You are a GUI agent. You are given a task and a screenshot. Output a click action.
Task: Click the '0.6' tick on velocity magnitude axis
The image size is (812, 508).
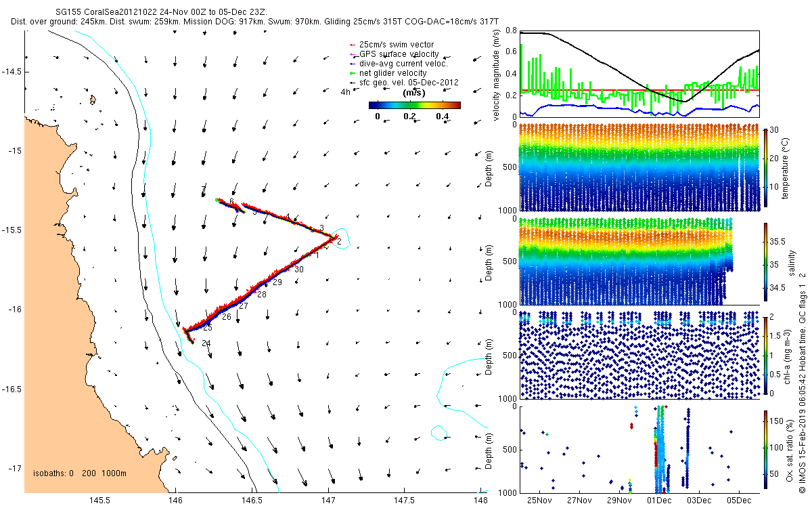pyautogui.click(x=511, y=52)
